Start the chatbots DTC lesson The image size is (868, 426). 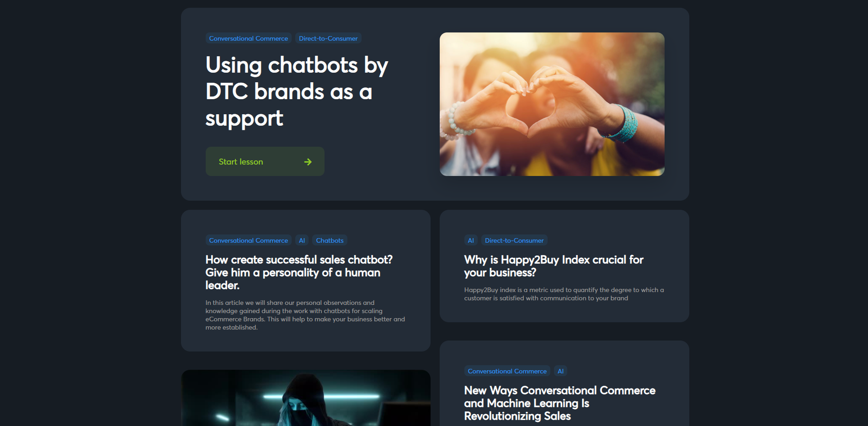tap(265, 161)
